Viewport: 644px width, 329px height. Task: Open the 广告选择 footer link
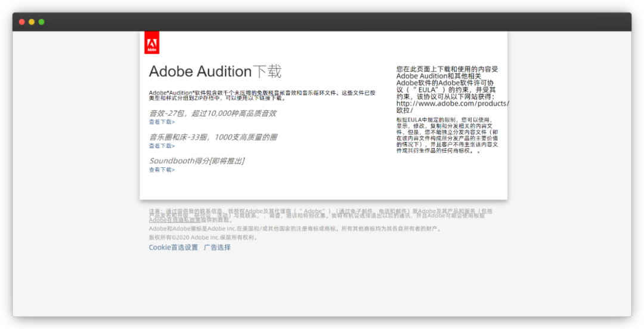[x=217, y=247]
